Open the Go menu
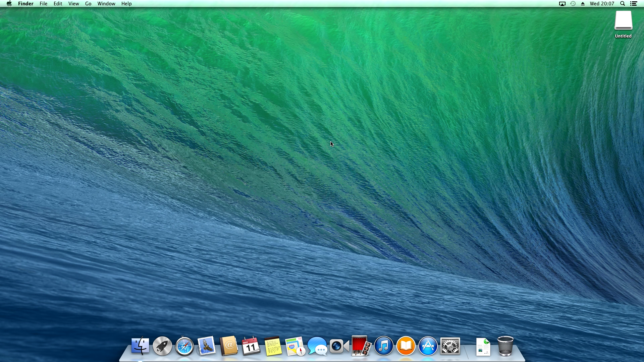Viewport: 644px width, 362px height. (88, 4)
